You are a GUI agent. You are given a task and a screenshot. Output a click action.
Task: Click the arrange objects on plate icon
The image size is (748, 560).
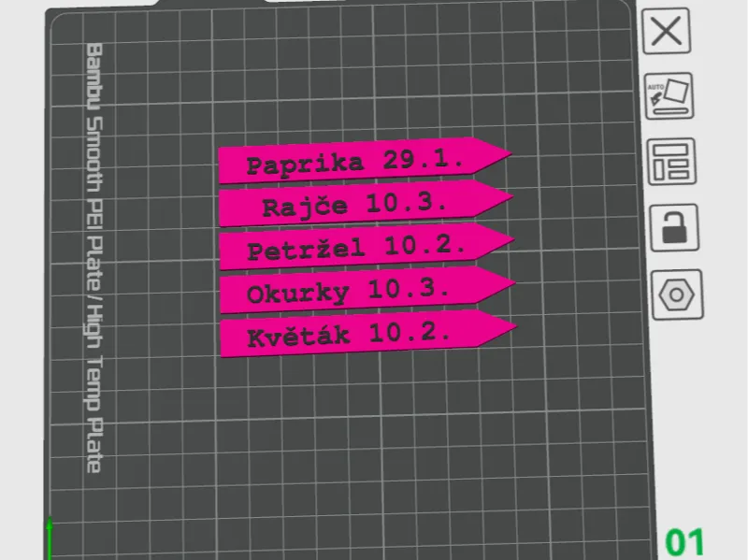671,162
